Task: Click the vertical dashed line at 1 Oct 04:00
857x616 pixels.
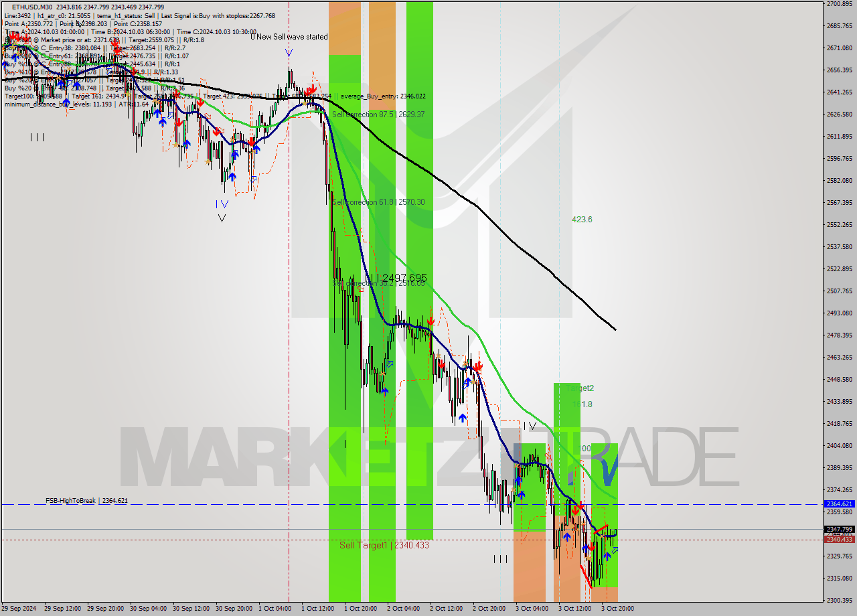Action: point(289,301)
